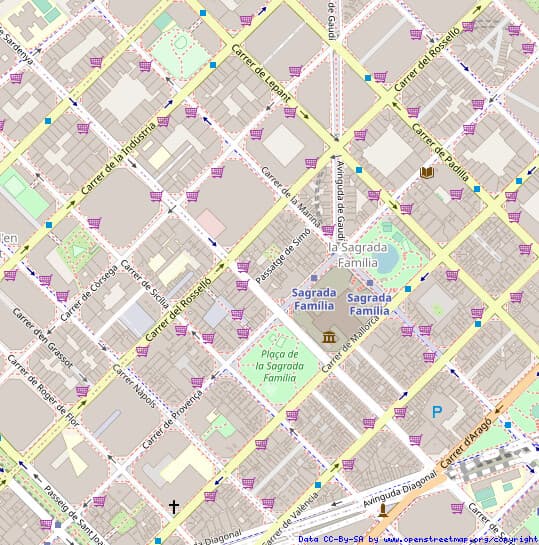The height and width of the screenshot is (545, 539).
Task: Click the shopping cart left of parking symbol
Action: click(x=400, y=413)
